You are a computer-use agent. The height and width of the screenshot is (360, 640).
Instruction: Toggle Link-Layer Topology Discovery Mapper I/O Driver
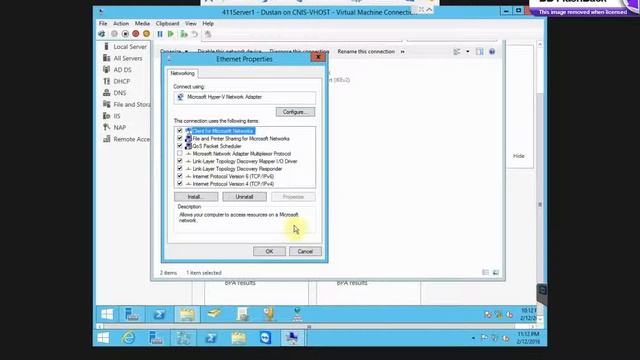(x=180, y=161)
